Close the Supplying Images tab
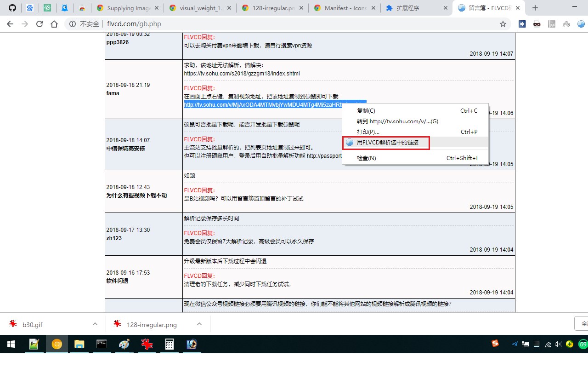The height and width of the screenshot is (368, 588). (157, 8)
